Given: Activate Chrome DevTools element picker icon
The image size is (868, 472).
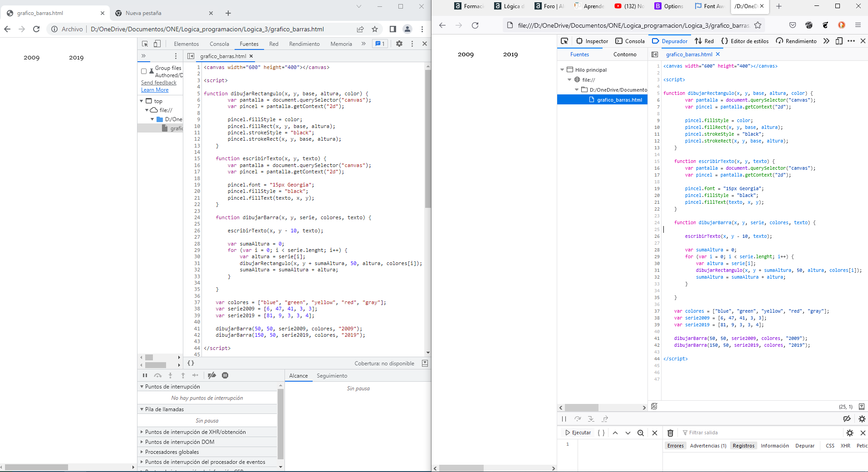Looking at the screenshot, I should click(145, 44).
